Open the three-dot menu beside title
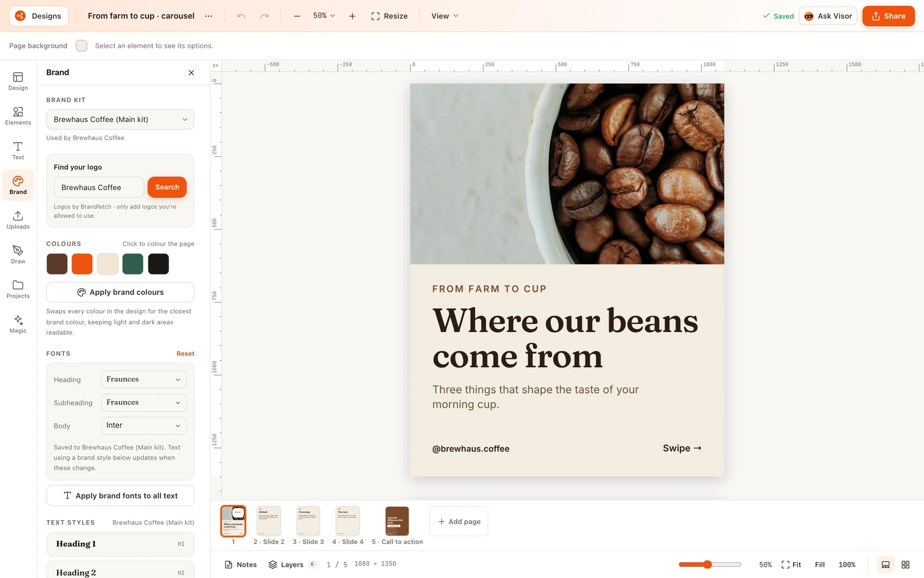924x578 pixels. [209, 16]
